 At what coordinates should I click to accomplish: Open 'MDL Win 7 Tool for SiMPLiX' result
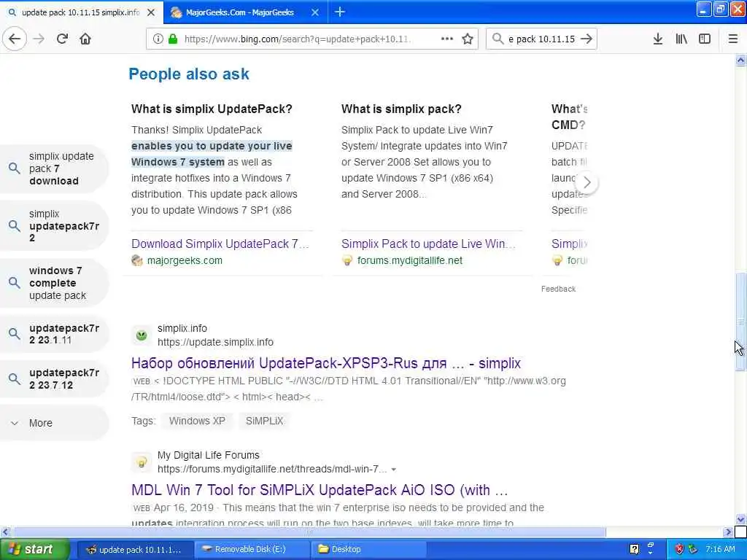[x=320, y=490]
